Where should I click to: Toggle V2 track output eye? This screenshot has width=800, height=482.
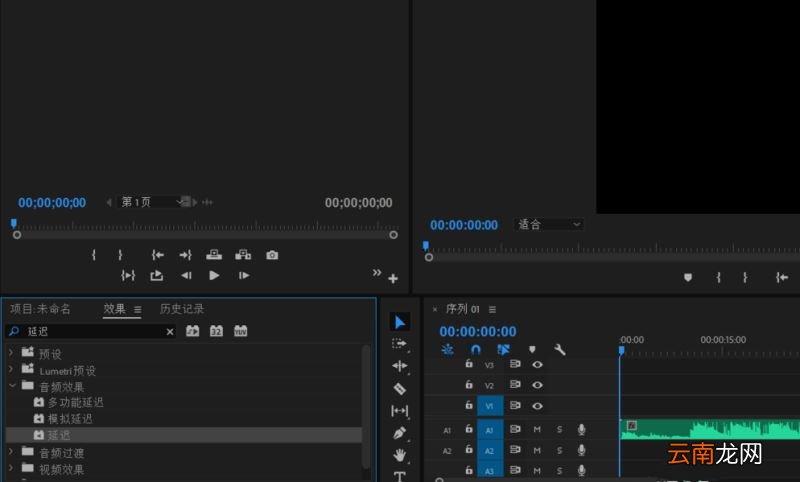[x=537, y=385]
